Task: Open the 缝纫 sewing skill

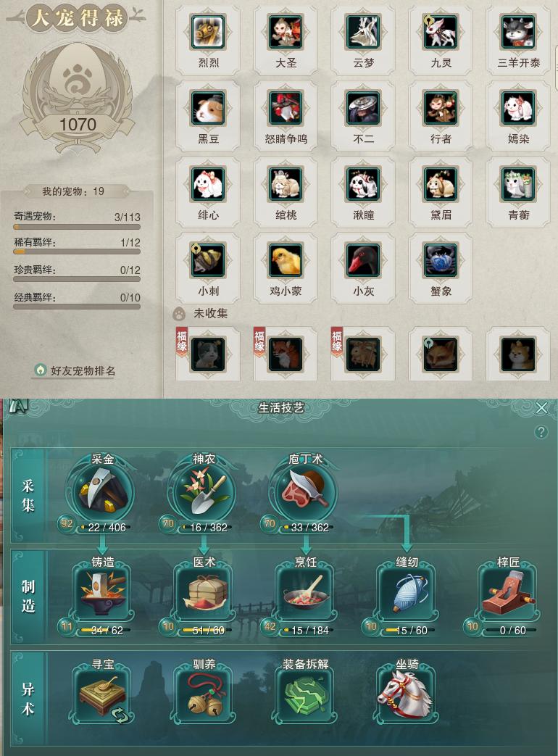Action: tap(407, 593)
